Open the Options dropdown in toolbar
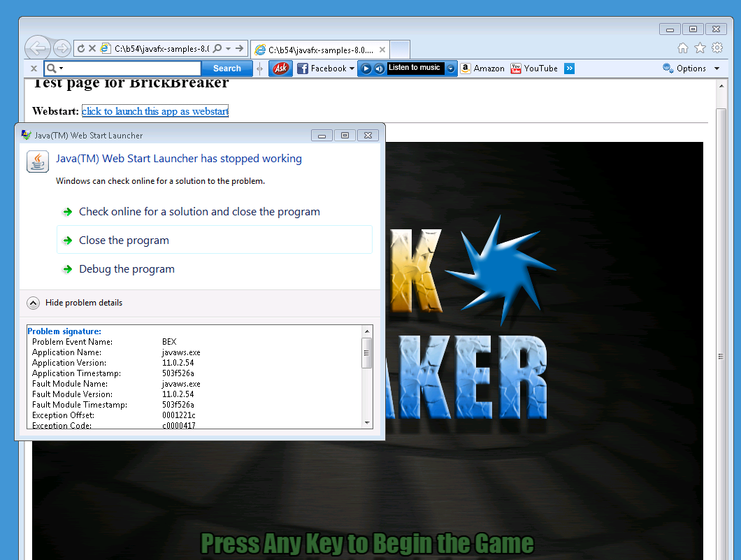This screenshot has height=560, width=741. (x=691, y=69)
